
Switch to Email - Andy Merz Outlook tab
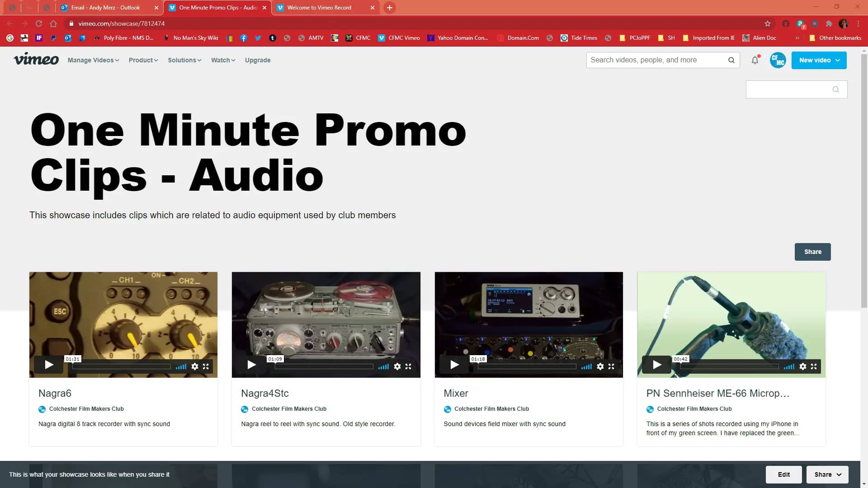coord(105,8)
